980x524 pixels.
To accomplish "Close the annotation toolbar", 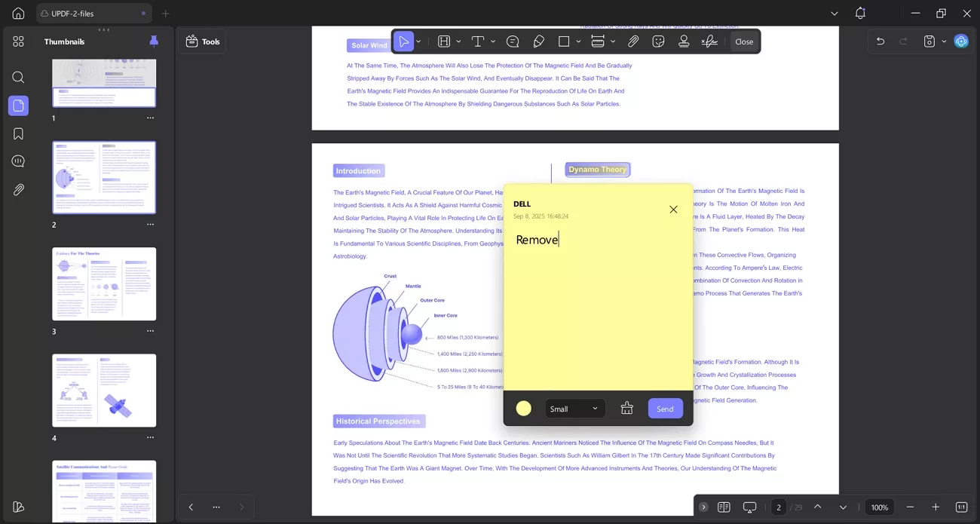I will click(743, 41).
